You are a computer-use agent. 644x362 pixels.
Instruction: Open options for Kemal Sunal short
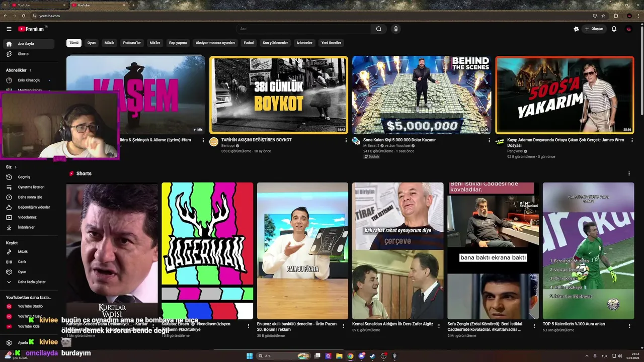(x=439, y=326)
